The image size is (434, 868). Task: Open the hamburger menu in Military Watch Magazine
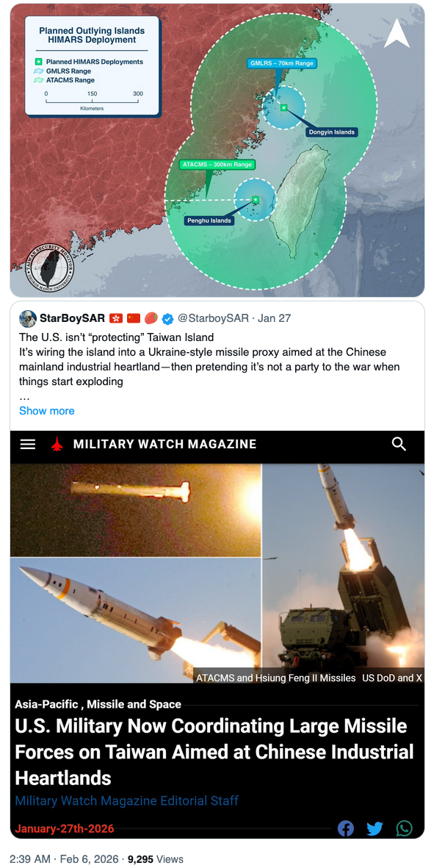click(x=28, y=445)
